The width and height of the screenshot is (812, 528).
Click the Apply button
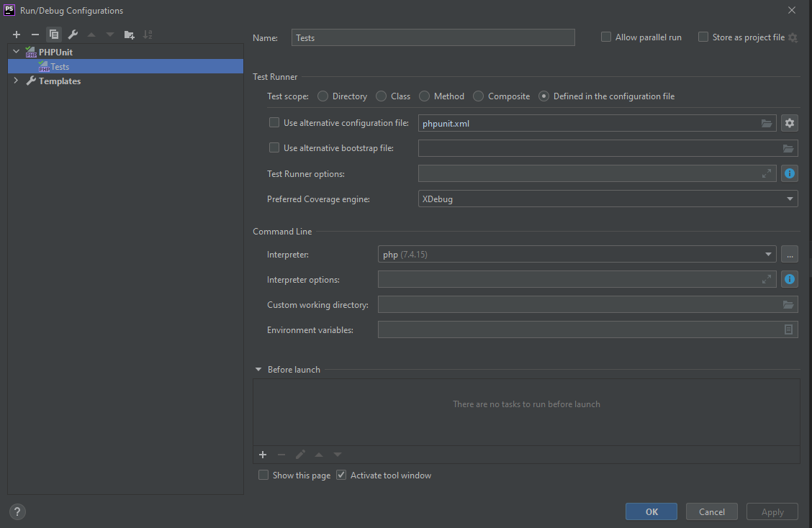click(772, 511)
